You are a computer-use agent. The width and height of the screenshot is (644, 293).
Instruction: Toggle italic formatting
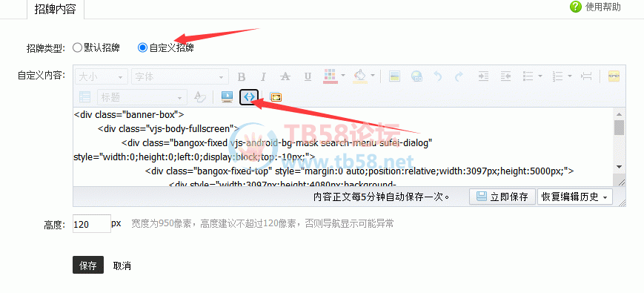coord(263,77)
